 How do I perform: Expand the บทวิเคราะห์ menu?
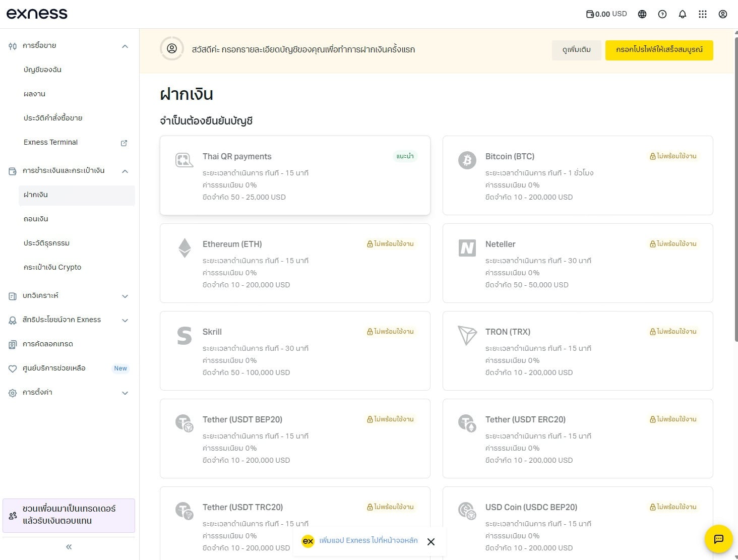[x=125, y=296]
